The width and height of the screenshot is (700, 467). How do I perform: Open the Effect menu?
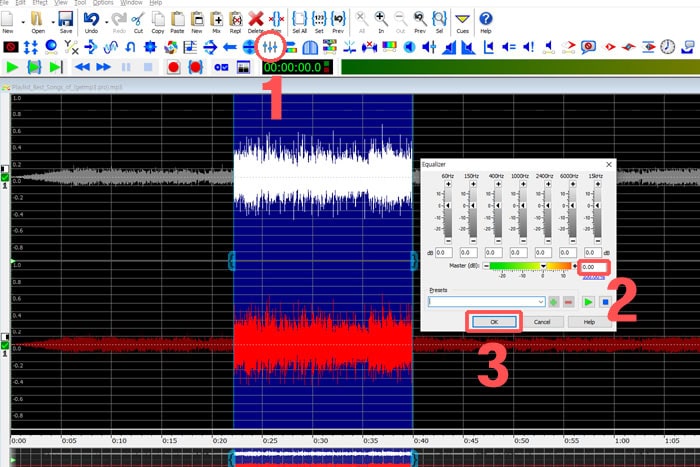coord(40,3)
